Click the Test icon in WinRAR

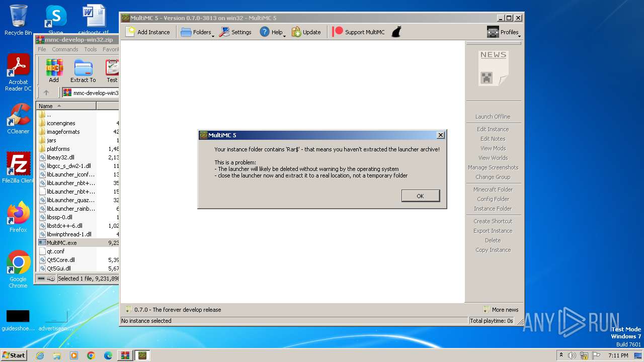112,71
